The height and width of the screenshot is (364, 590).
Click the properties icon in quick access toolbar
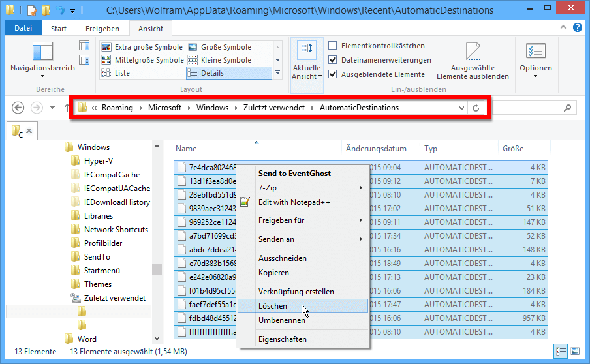point(32,10)
